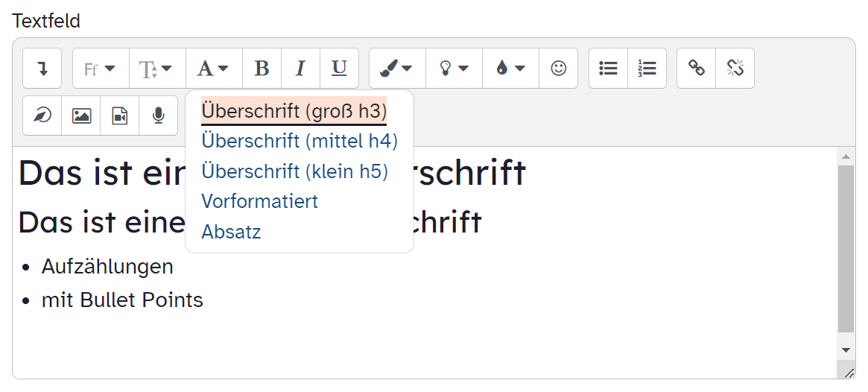Open the paragraph styles A dropdown

214,69
